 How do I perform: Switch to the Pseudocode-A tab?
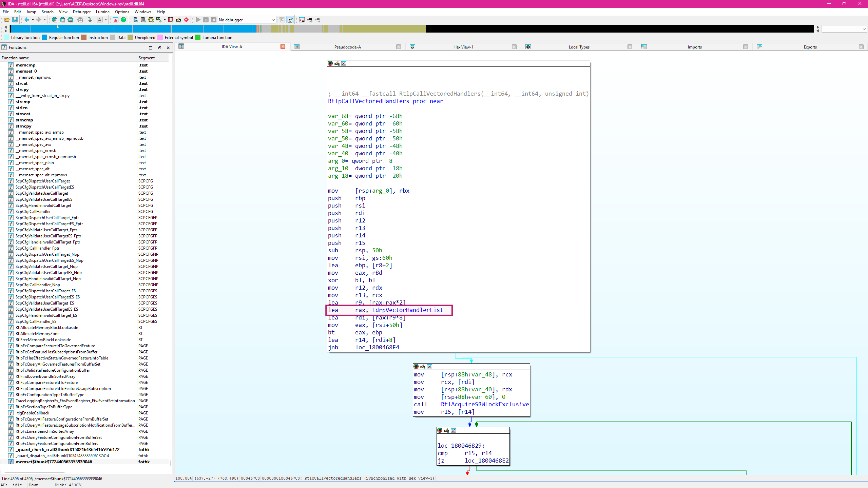pyautogui.click(x=347, y=47)
